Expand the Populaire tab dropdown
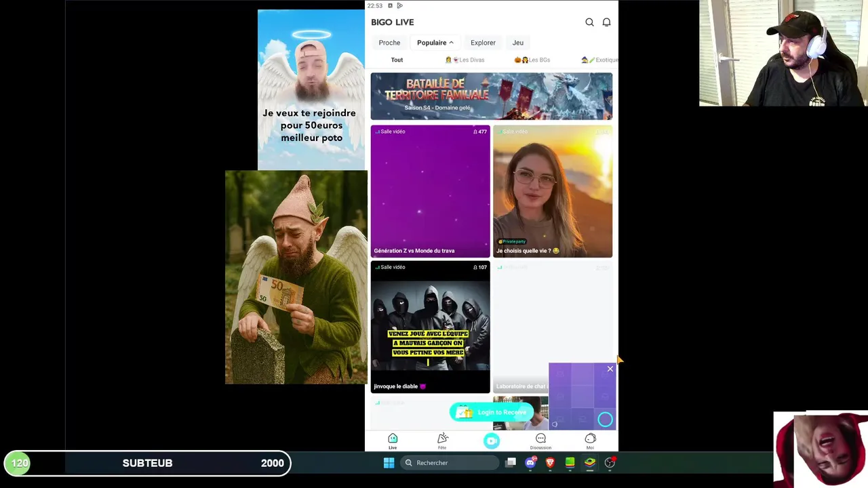868x488 pixels. click(x=435, y=43)
